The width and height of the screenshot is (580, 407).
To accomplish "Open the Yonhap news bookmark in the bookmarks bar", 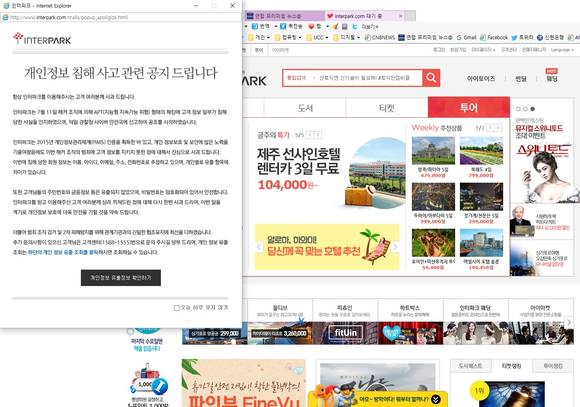I will 425,37.
